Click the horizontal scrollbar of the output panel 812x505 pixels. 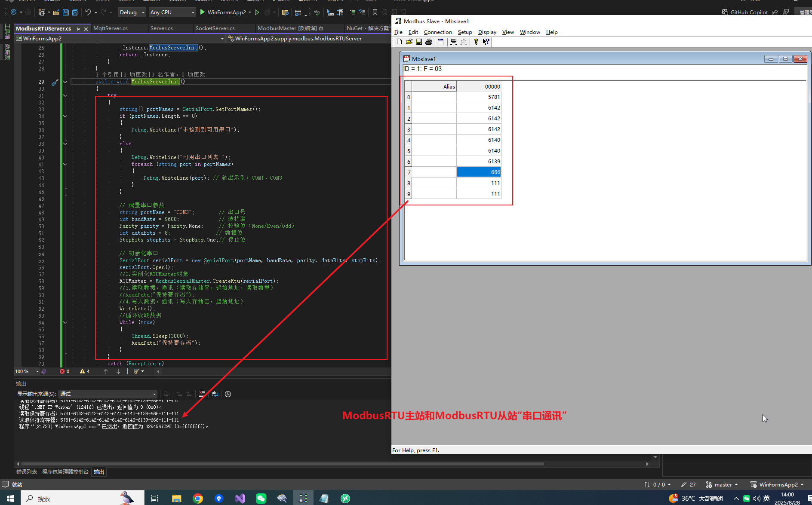click(283, 464)
